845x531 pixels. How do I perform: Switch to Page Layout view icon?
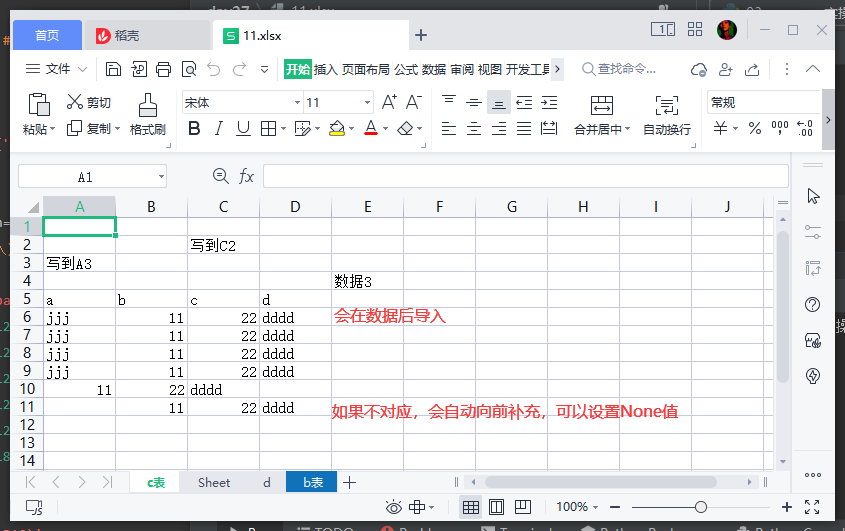coord(496,507)
